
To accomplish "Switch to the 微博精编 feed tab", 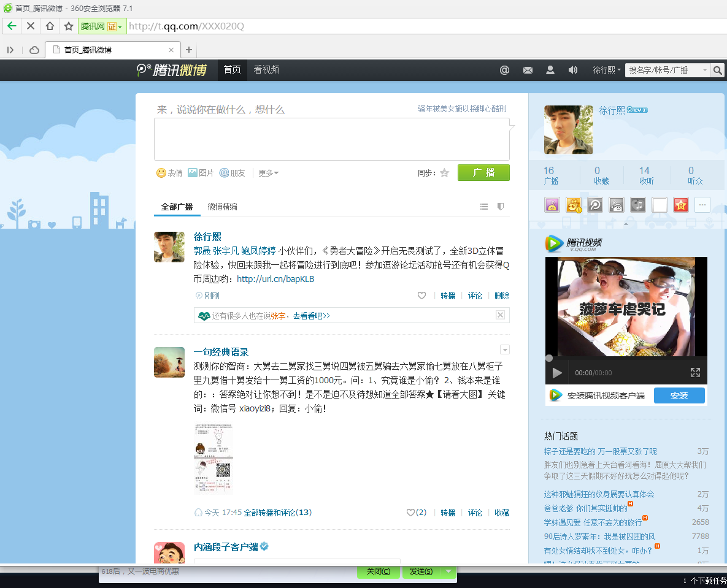I will tap(222, 207).
